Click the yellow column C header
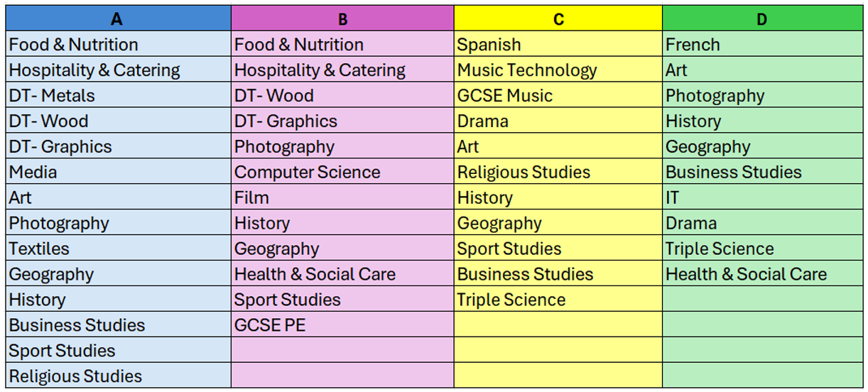This screenshot has width=868, height=392. (x=558, y=18)
